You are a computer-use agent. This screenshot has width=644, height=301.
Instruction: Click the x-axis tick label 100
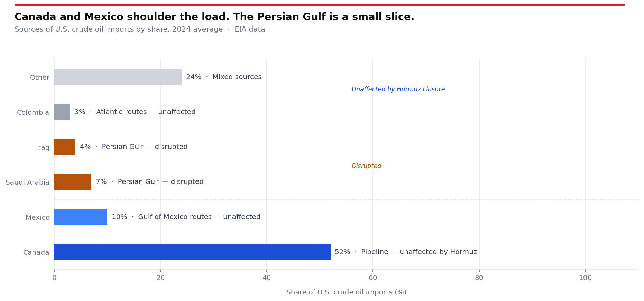(585, 278)
